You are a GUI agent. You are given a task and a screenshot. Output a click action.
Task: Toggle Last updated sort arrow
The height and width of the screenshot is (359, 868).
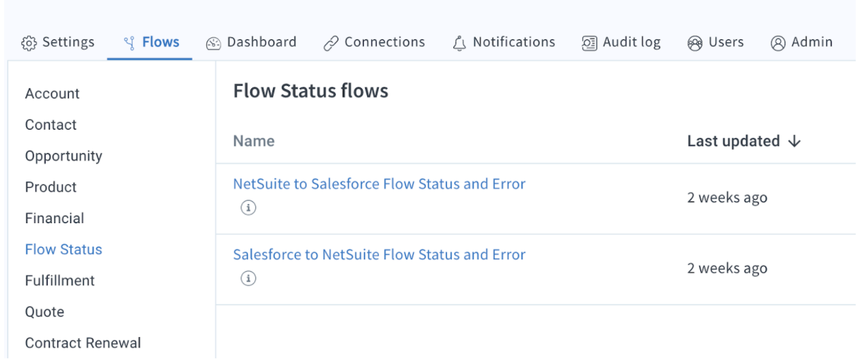(x=794, y=141)
